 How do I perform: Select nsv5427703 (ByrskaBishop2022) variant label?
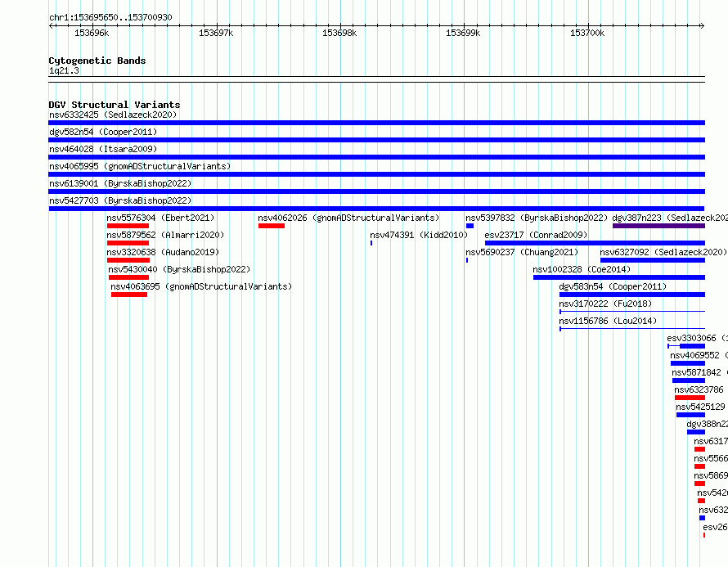(x=120, y=200)
